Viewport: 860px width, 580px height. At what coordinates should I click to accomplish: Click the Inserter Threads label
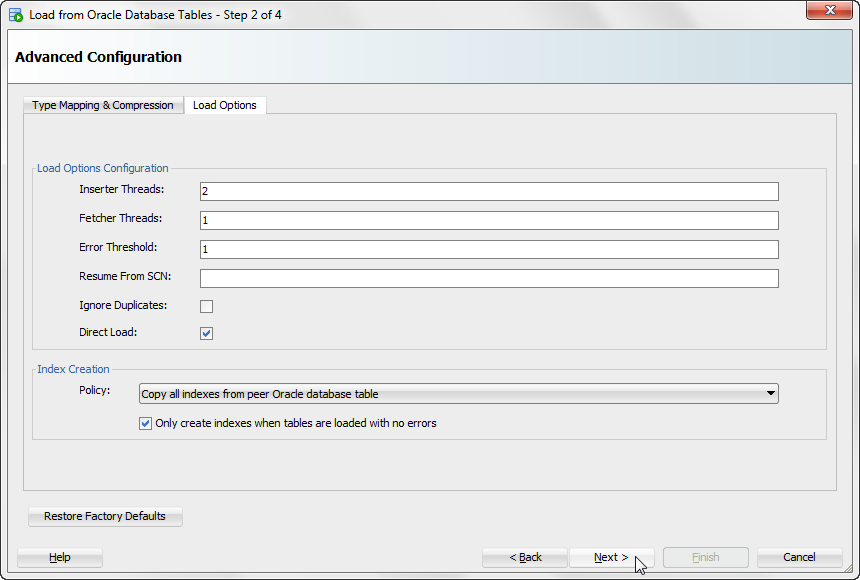[122, 189]
